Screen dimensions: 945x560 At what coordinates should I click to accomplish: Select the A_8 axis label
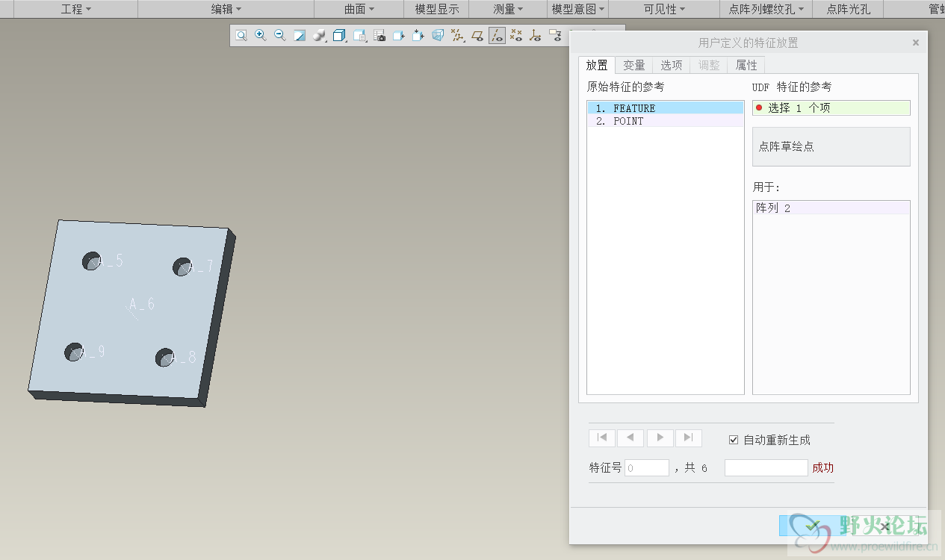[183, 358]
